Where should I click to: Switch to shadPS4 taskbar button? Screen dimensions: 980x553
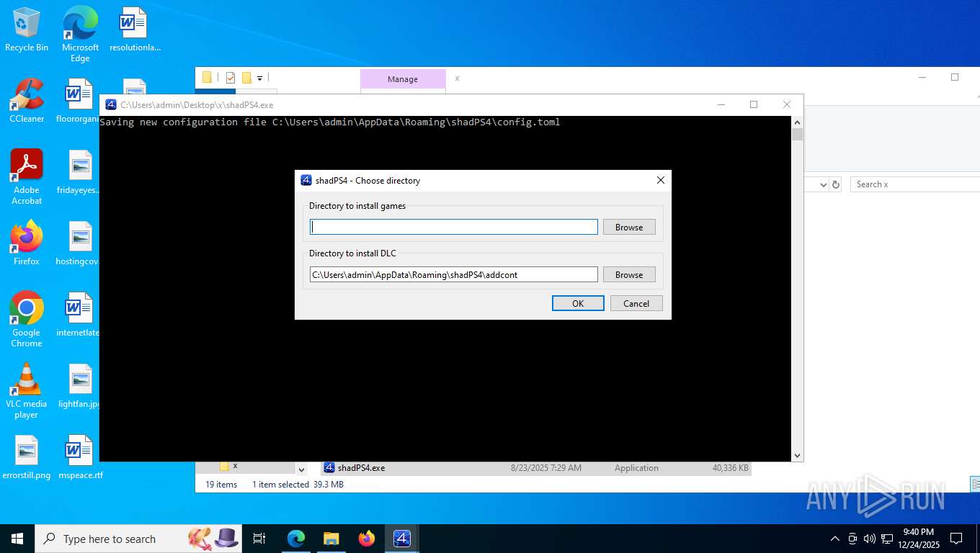(402, 539)
